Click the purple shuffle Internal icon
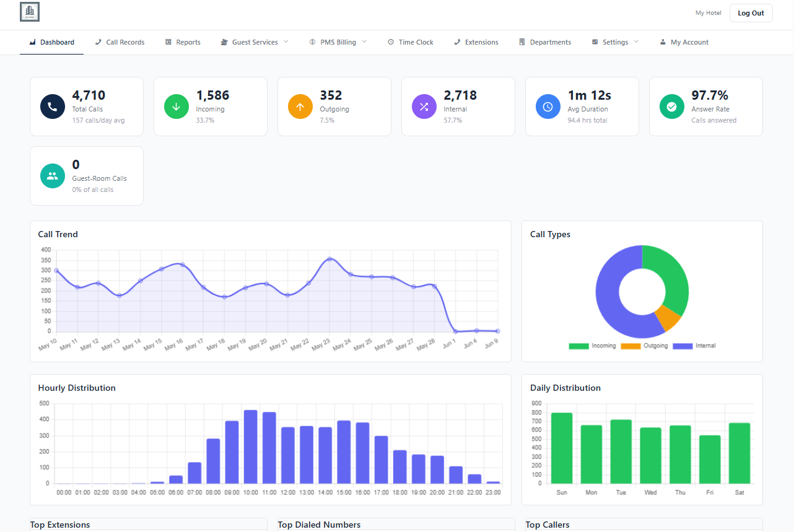This screenshot has height=532, width=794. (424, 107)
